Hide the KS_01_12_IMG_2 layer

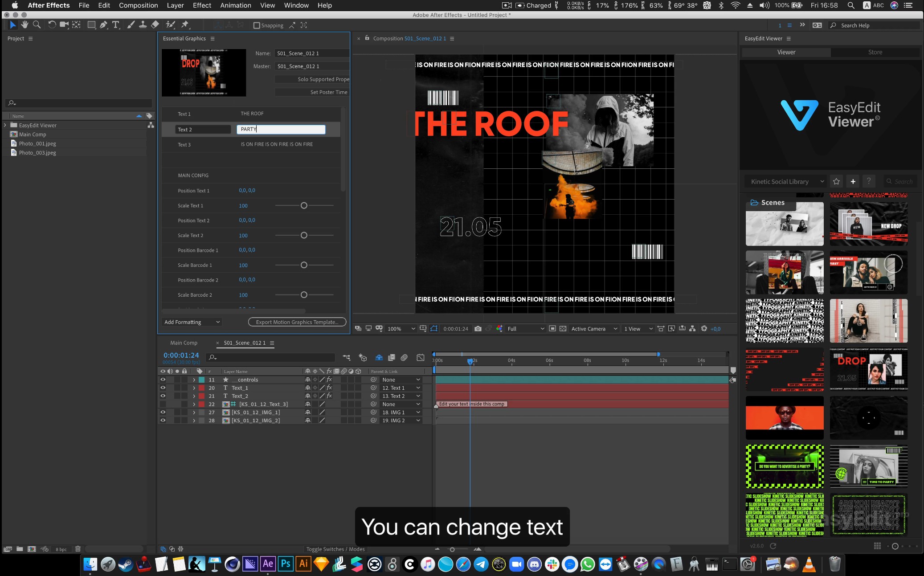click(163, 420)
